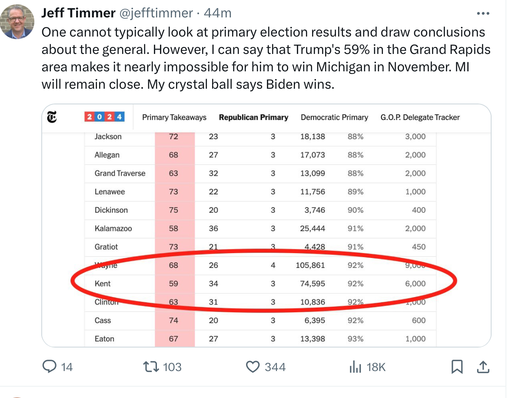Image resolution: width=532 pixels, height=398 pixels.
Task: Open Jeff Timmer's profile avatar
Action: tap(17, 22)
